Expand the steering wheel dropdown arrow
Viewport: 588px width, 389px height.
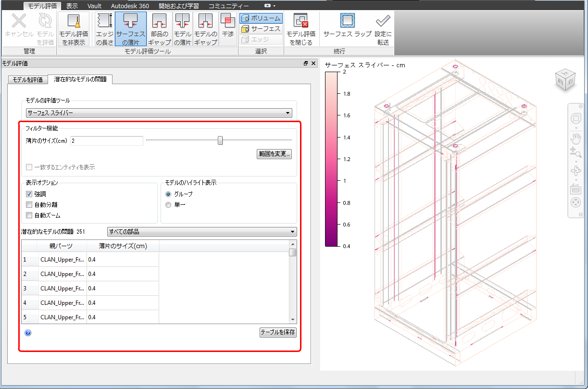point(575,128)
